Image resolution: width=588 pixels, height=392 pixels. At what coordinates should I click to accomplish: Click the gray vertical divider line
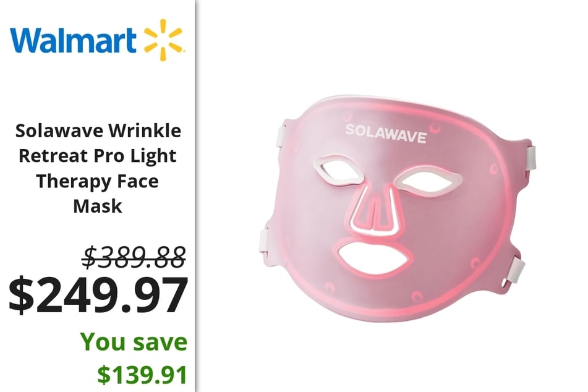196,196
